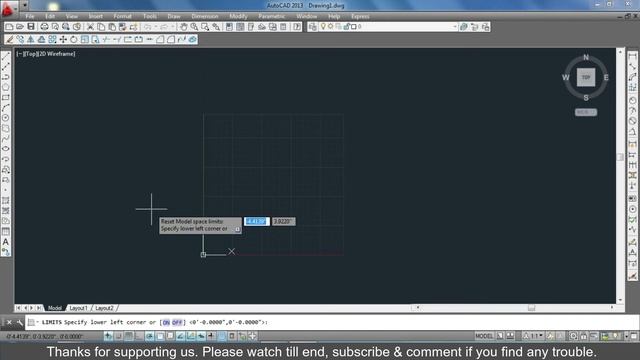This screenshot has height=360, width=640.
Task: Toggle Polar Tracking in status bar
Action: (x=150, y=336)
